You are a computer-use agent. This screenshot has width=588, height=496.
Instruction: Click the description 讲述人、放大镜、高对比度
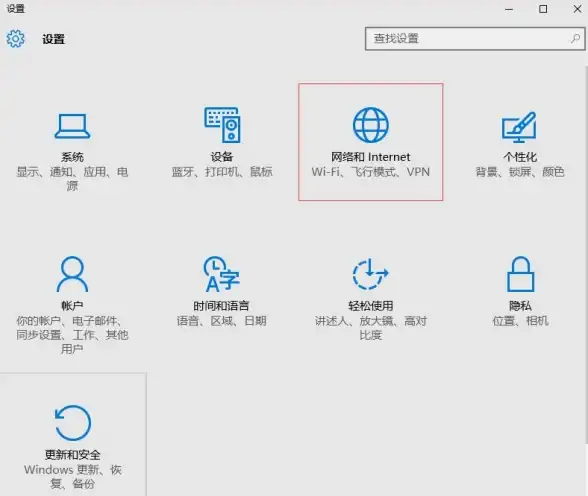pos(370,328)
